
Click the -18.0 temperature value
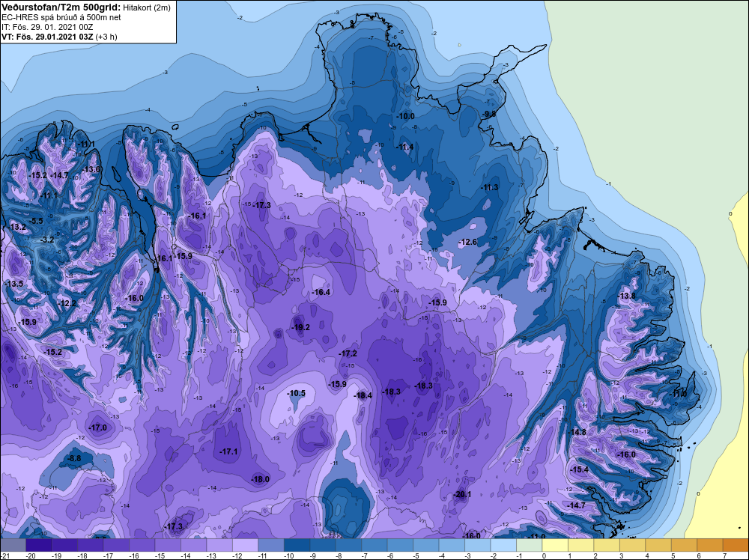coord(261,479)
